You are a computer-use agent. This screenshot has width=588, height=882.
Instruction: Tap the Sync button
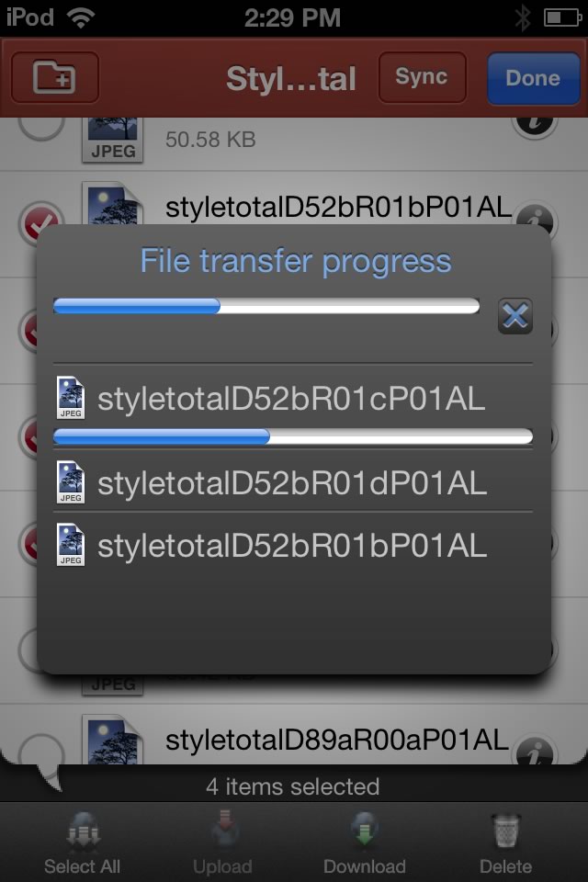coord(422,77)
